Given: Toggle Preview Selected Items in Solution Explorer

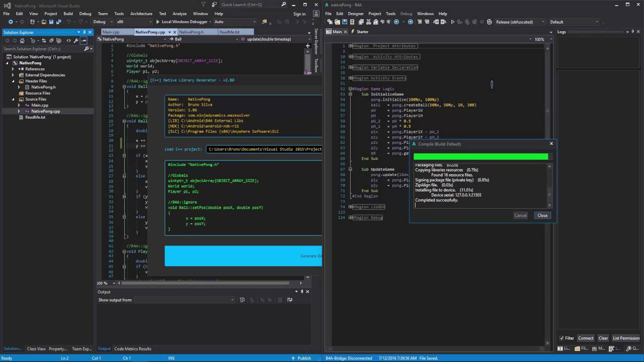Looking at the screenshot, I should click(84, 41).
